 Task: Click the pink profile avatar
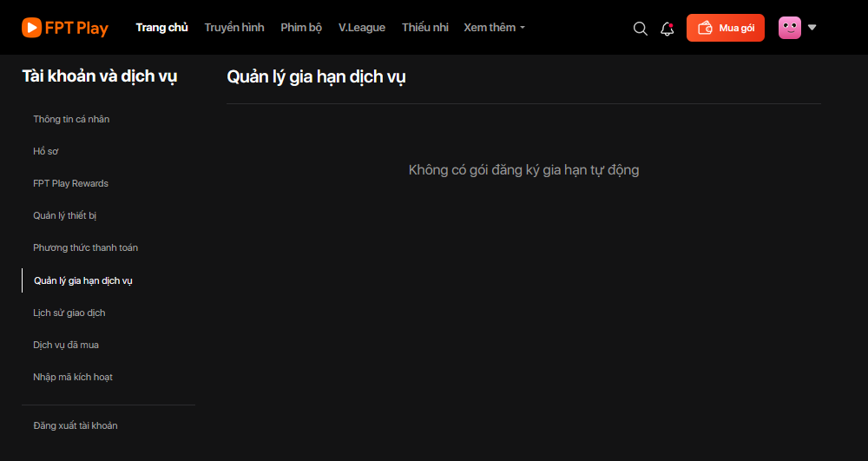[x=789, y=28]
